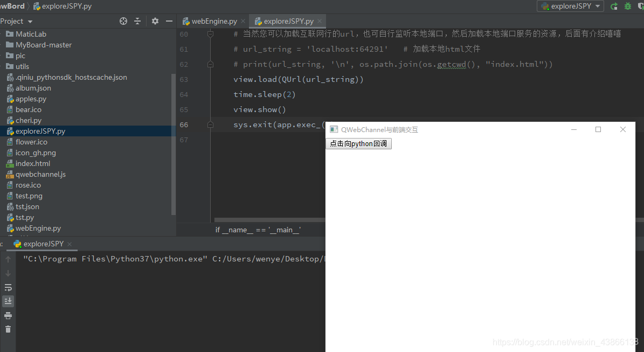
Task: Click the down arrow in Run console toolbar
Action: (x=8, y=273)
